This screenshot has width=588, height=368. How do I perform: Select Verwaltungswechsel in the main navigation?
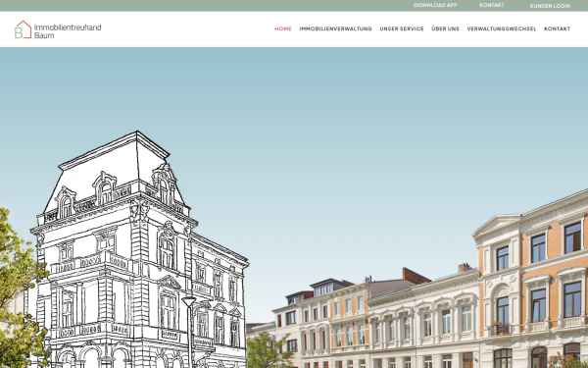pos(502,28)
